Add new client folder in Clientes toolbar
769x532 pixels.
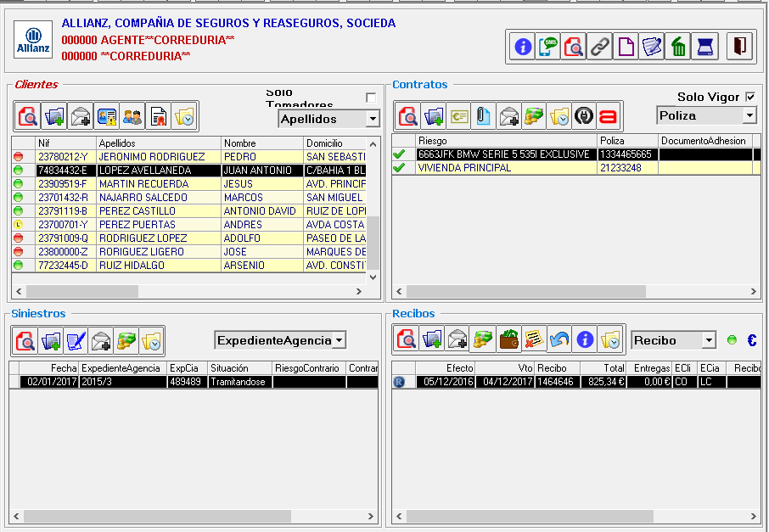54,116
